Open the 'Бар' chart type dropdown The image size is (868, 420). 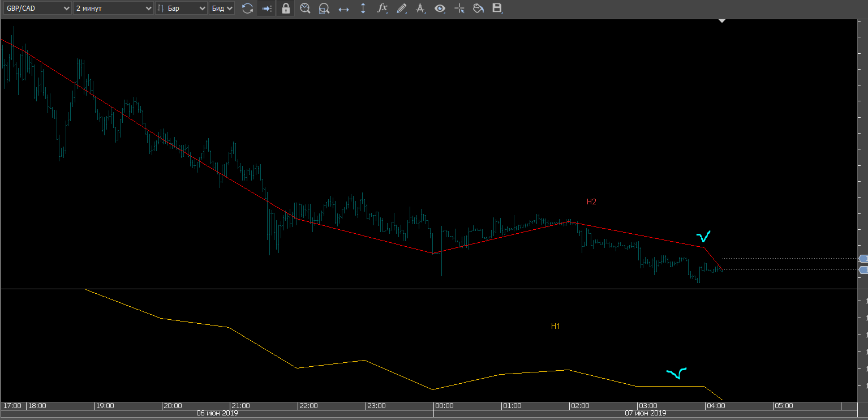182,8
